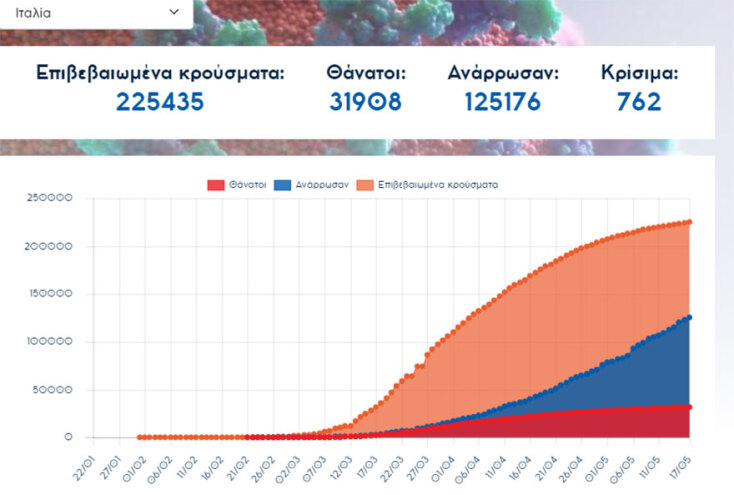Click the chevron arrow in the country selector
The image size is (734, 495).
click(174, 12)
